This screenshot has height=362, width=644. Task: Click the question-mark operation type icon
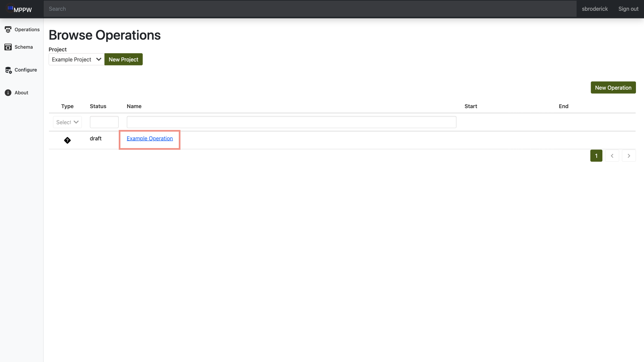click(67, 140)
